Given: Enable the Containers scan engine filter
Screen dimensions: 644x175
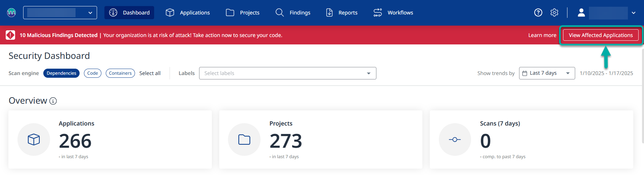Looking at the screenshot, I should coord(120,73).
